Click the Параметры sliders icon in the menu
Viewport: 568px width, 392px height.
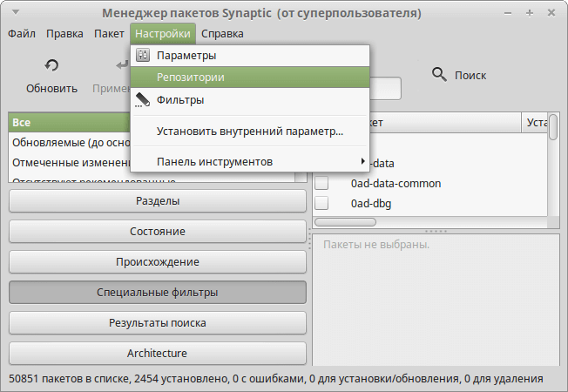tap(143, 55)
